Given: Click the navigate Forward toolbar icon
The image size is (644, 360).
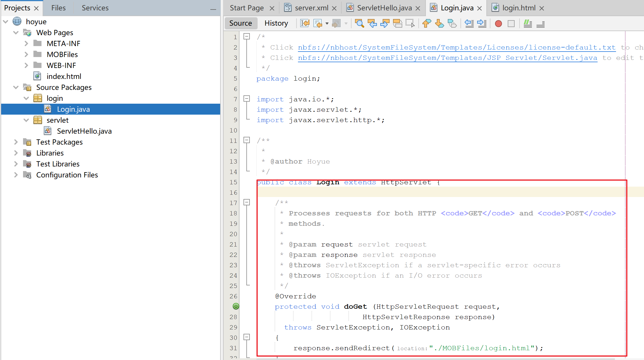Looking at the screenshot, I should [x=336, y=23].
